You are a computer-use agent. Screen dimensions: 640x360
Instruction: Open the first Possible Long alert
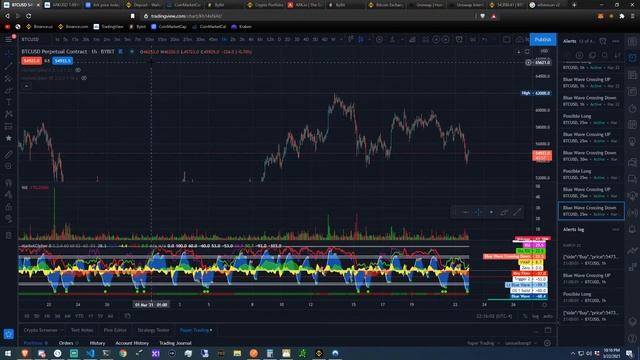coord(591,119)
